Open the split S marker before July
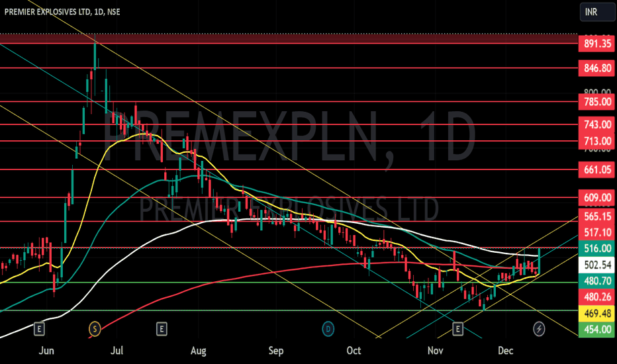Screen dimensions: 617x364 [95, 328]
